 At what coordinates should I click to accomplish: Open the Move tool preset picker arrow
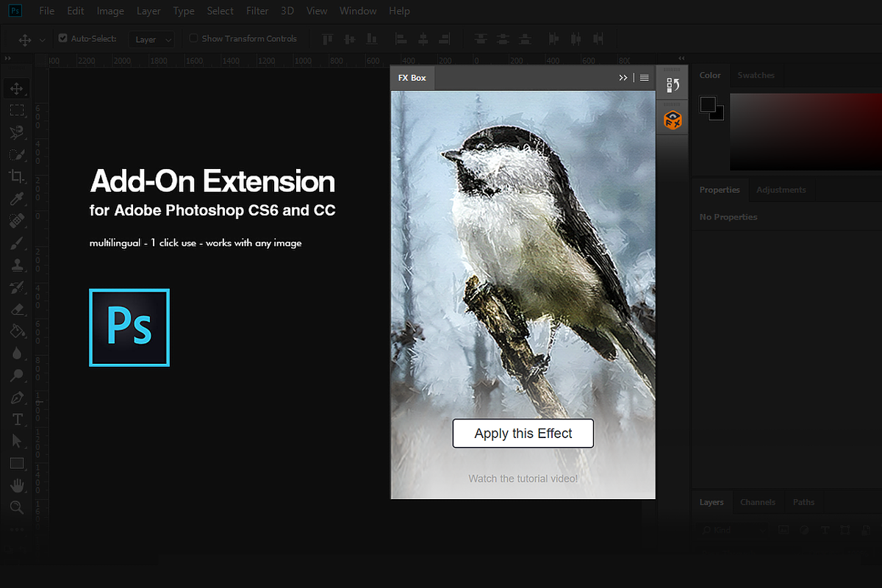(x=43, y=39)
